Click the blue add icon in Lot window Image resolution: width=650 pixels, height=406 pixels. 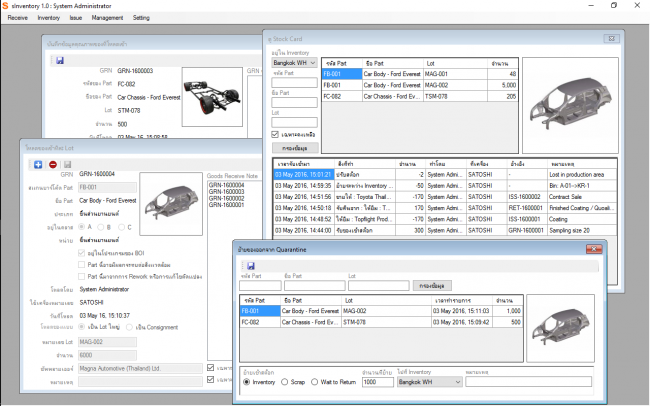coord(38,164)
